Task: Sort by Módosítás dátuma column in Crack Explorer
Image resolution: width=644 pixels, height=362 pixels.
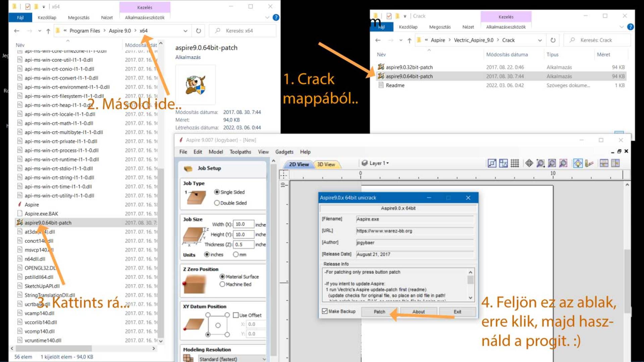Action: (507, 54)
